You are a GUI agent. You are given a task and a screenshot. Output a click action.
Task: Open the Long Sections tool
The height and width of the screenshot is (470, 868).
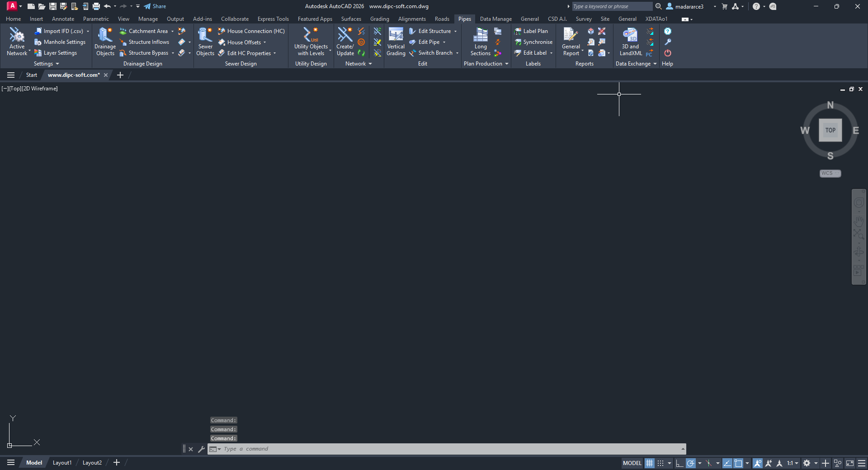tap(480, 42)
